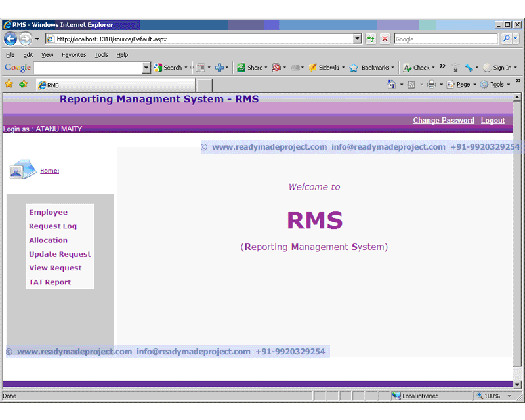Image resolution: width=525 pixels, height=420 pixels.
Task: Open the search provider dropdown arrow
Action: pos(516,39)
